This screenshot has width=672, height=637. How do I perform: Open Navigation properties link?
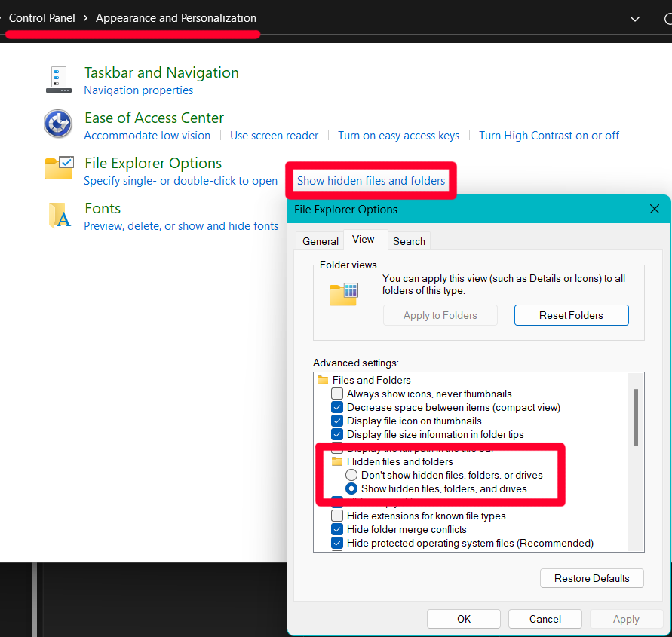pos(139,90)
